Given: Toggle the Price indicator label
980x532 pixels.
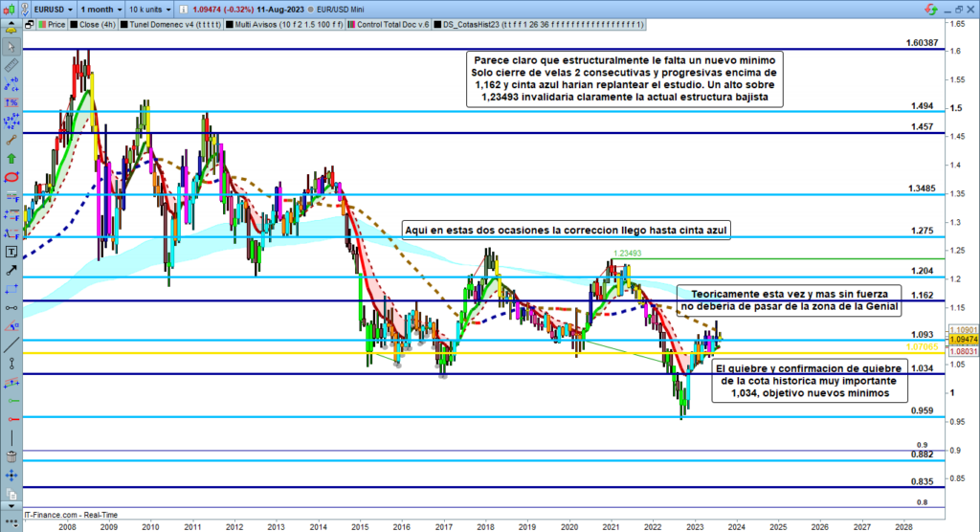Looking at the screenshot, I should [x=53, y=26].
